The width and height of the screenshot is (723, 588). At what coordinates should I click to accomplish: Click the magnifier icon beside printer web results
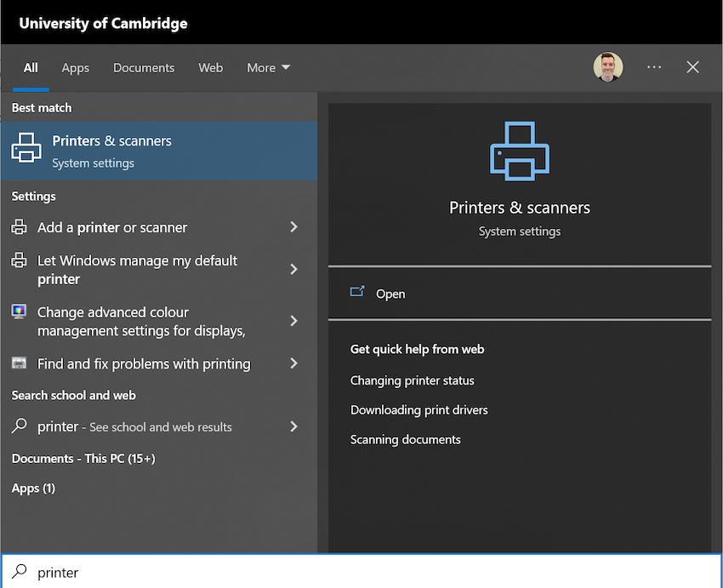tap(20, 425)
